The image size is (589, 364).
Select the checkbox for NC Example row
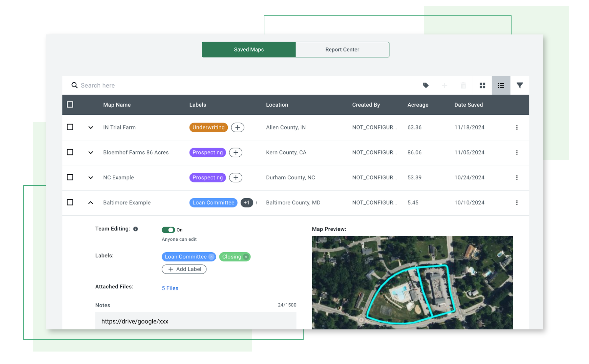click(x=70, y=177)
